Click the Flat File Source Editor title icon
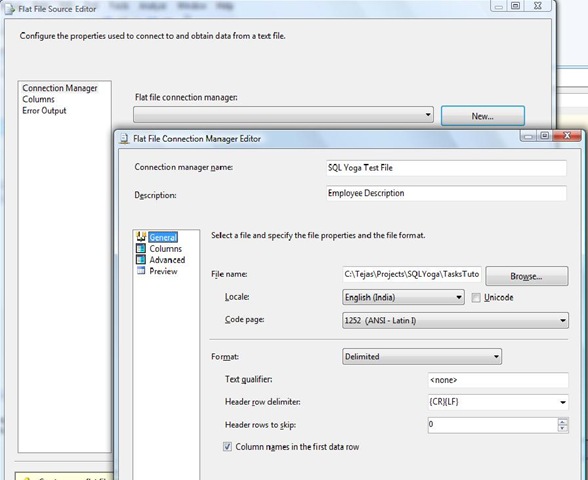This screenshot has width=588, height=480. (x=10, y=9)
